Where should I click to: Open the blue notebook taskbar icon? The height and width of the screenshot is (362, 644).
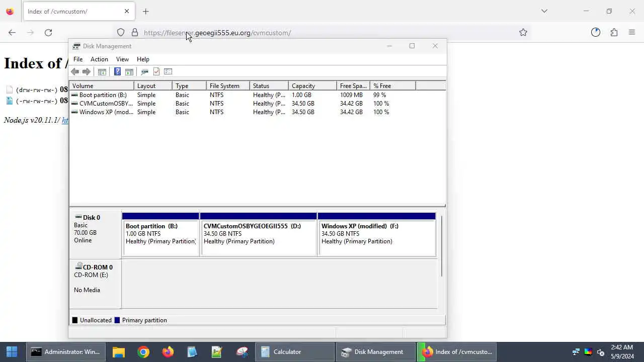point(192,352)
